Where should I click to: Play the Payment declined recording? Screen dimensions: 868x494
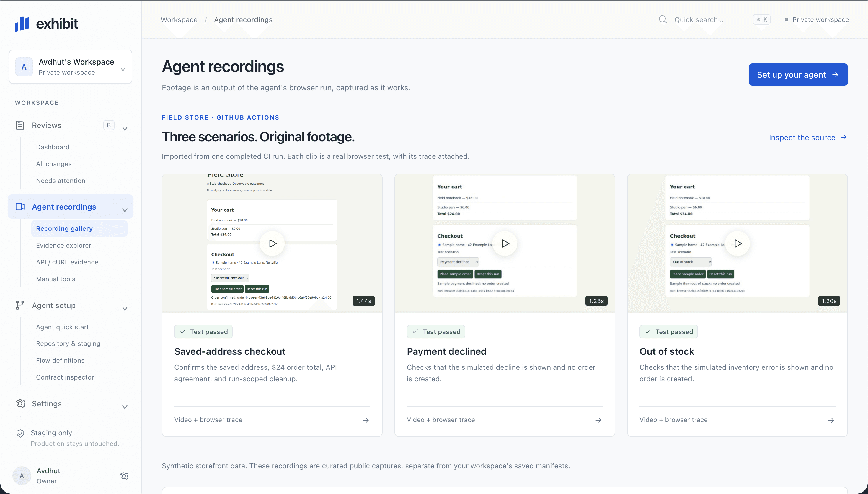pos(505,243)
